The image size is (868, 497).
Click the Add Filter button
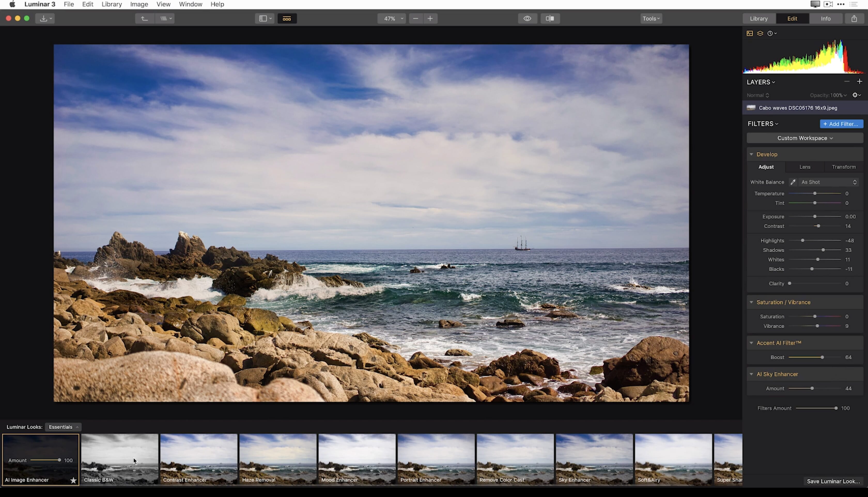[x=839, y=124]
